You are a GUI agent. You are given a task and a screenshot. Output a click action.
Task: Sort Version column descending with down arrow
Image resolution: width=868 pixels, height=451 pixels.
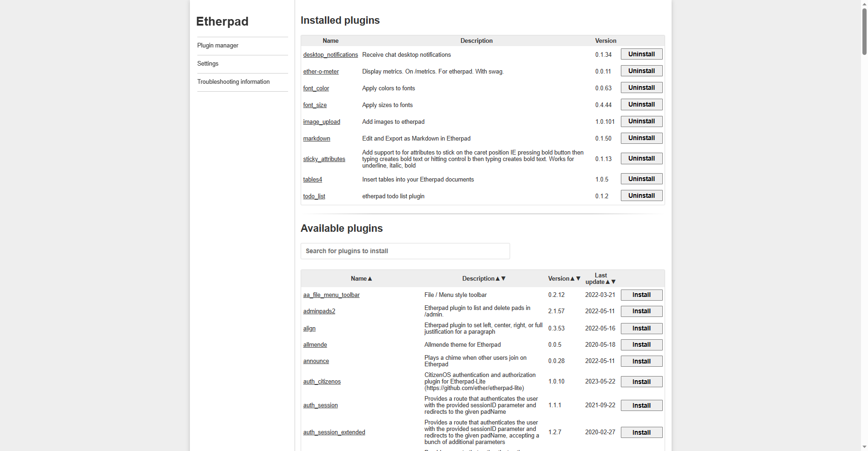(x=579, y=279)
